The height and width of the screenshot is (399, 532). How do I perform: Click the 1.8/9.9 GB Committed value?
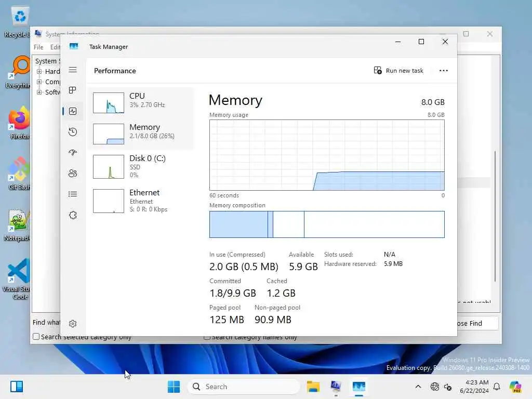(232, 293)
